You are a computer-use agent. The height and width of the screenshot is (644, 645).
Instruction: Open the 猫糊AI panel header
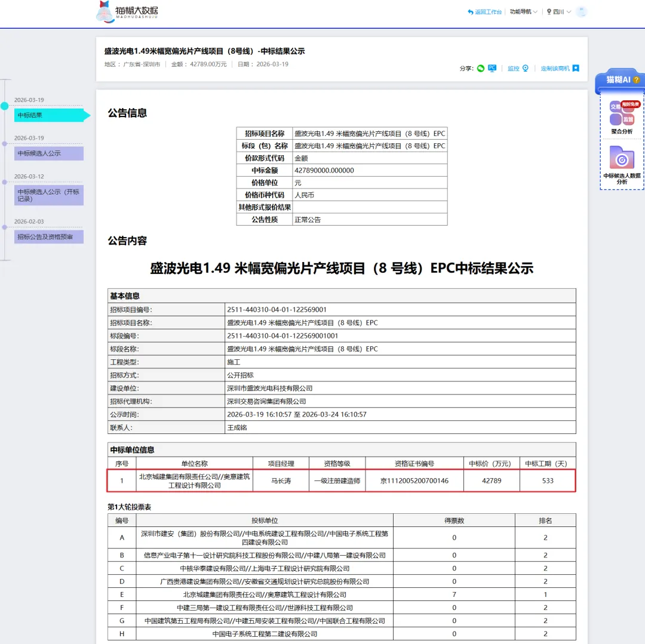619,80
